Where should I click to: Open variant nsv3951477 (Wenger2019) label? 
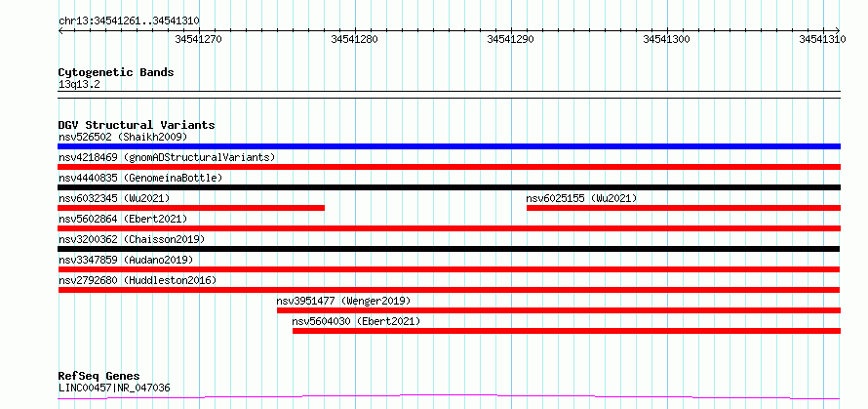pyautogui.click(x=343, y=301)
